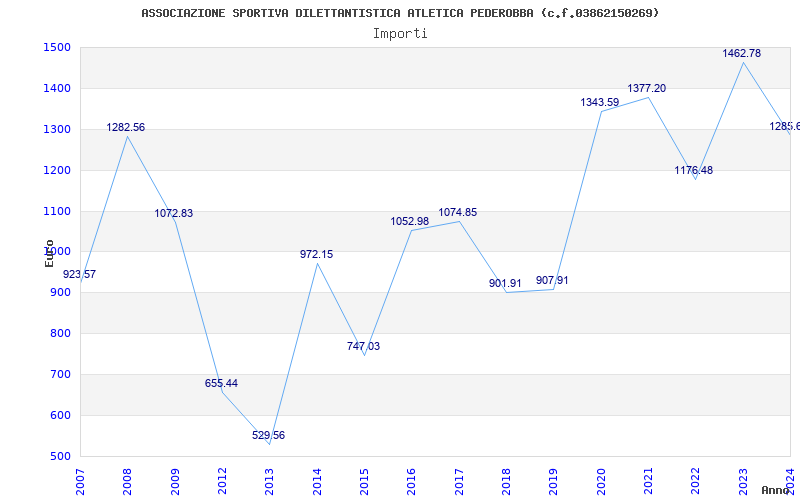Click the 1176.48 value label
800x500 pixels.
click(x=694, y=170)
